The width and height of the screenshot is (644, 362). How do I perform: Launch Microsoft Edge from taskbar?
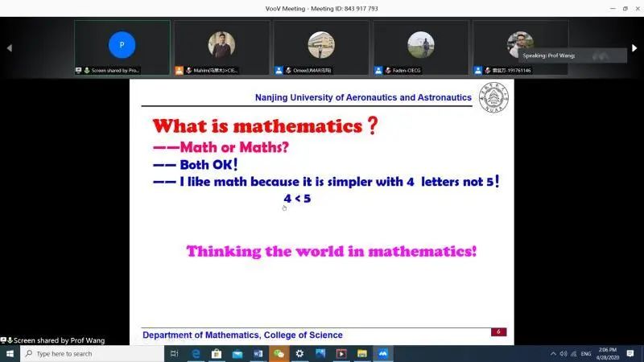click(196, 353)
